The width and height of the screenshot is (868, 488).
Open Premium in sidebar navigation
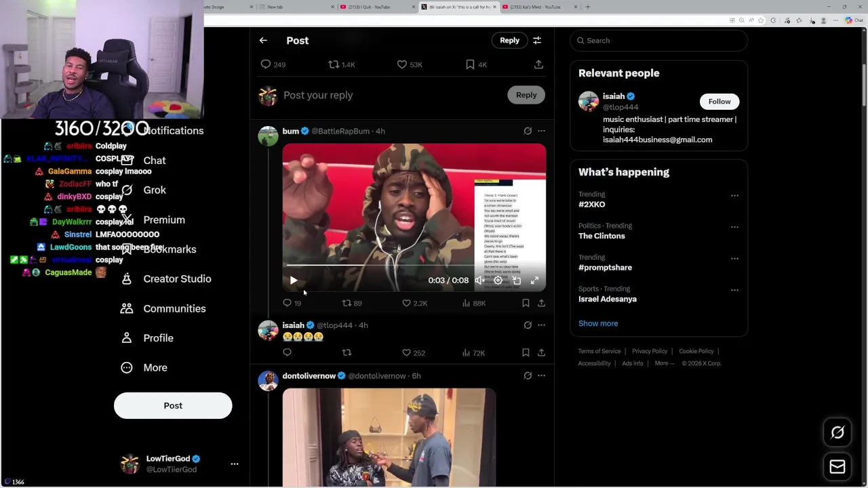153,220
